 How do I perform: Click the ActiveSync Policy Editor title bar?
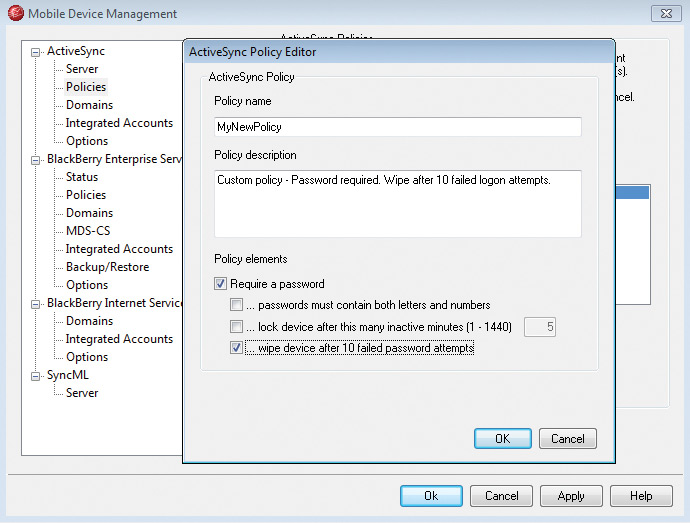(399, 52)
